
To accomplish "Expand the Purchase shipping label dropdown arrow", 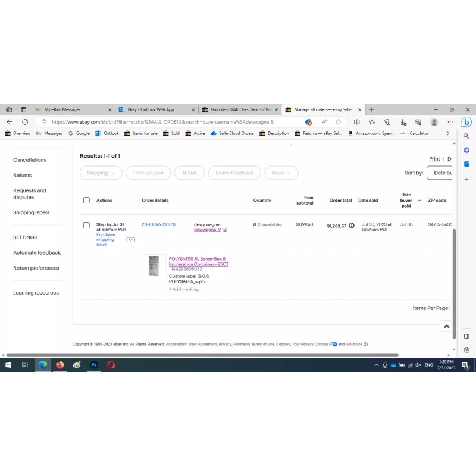I will coord(130,240).
